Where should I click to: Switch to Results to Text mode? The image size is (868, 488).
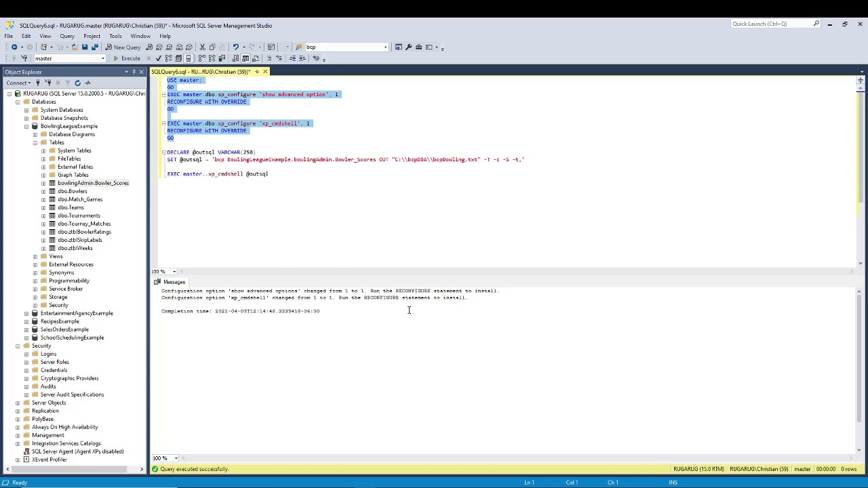235,58
